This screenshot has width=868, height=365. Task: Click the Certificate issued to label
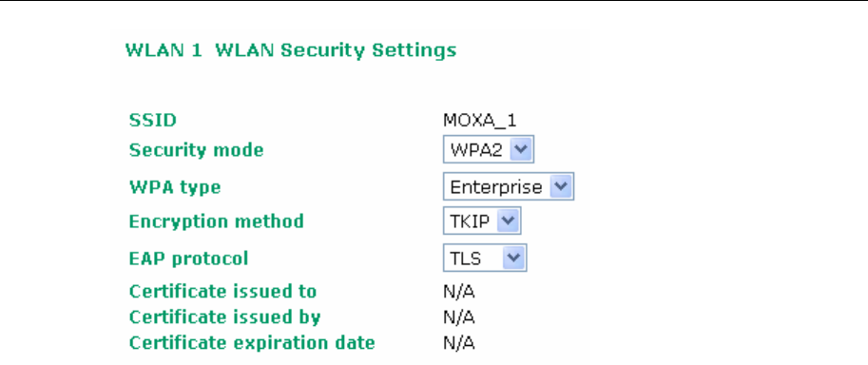tap(222, 292)
